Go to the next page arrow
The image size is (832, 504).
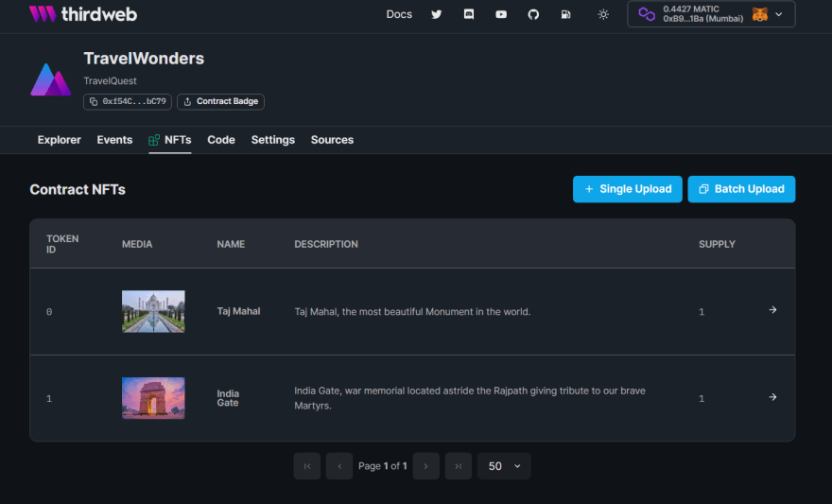[425, 466]
